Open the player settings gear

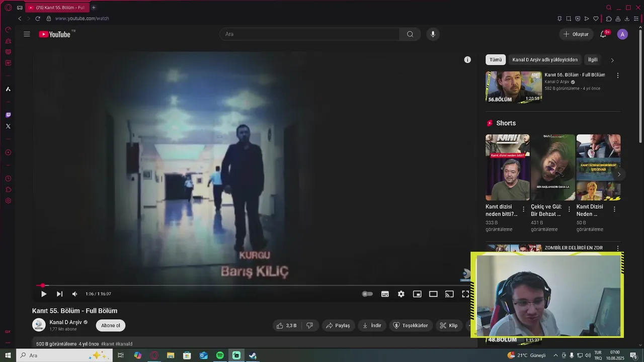point(401,294)
